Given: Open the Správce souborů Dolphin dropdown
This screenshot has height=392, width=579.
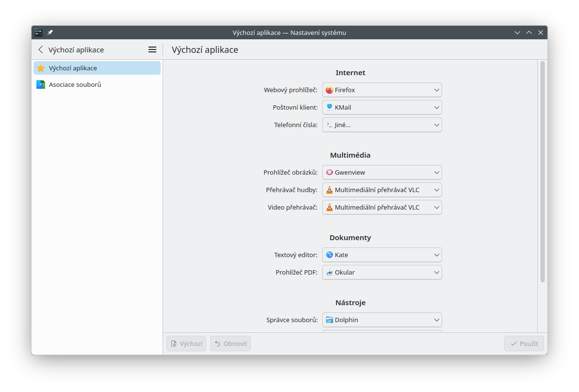Looking at the screenshot, I should point(382,320).
